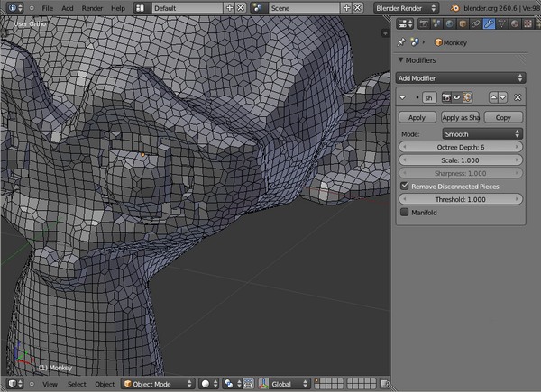Click the scene browse icon
The image size is (541, 392).
point(259,8)
